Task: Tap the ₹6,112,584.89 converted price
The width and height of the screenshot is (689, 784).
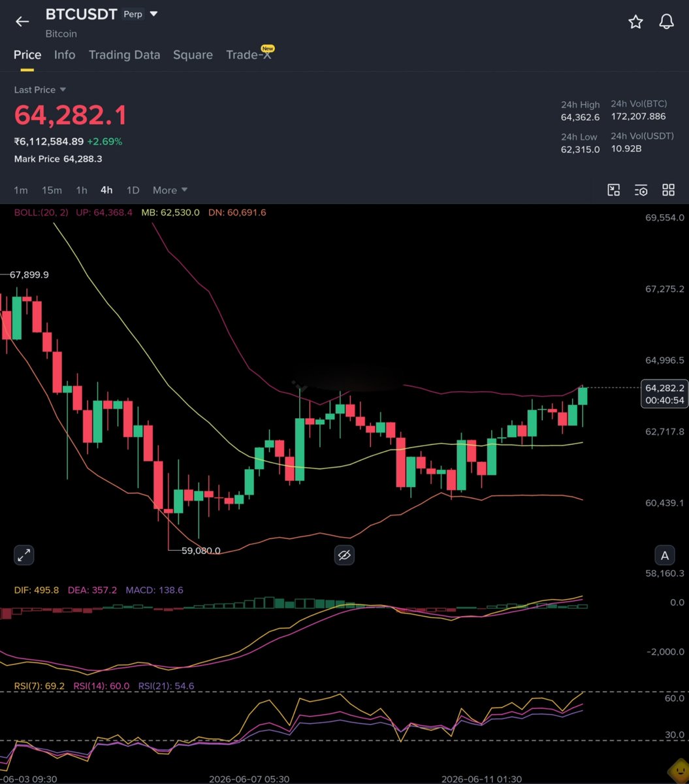Action: (49, 141)
